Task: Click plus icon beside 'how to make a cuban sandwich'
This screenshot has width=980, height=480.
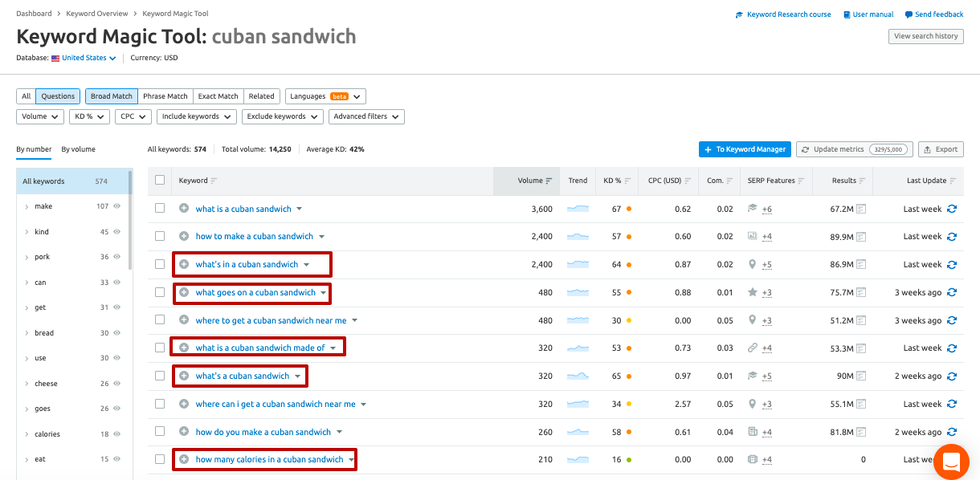Action: (184, 237)
